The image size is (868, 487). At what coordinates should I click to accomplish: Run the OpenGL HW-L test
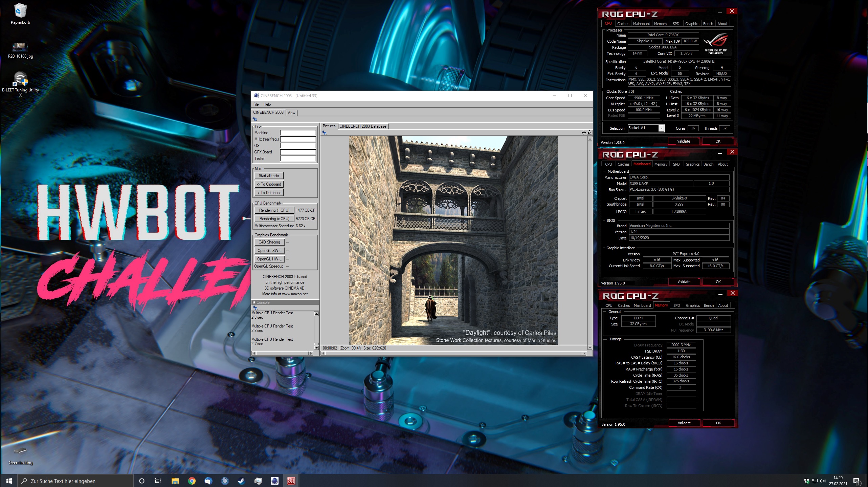[x=269, y=259]
